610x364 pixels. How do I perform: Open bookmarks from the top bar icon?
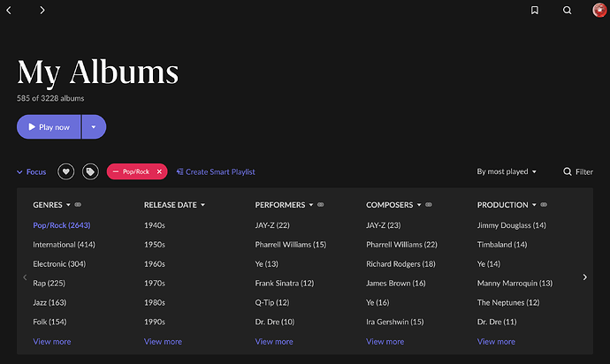(535, 10)
